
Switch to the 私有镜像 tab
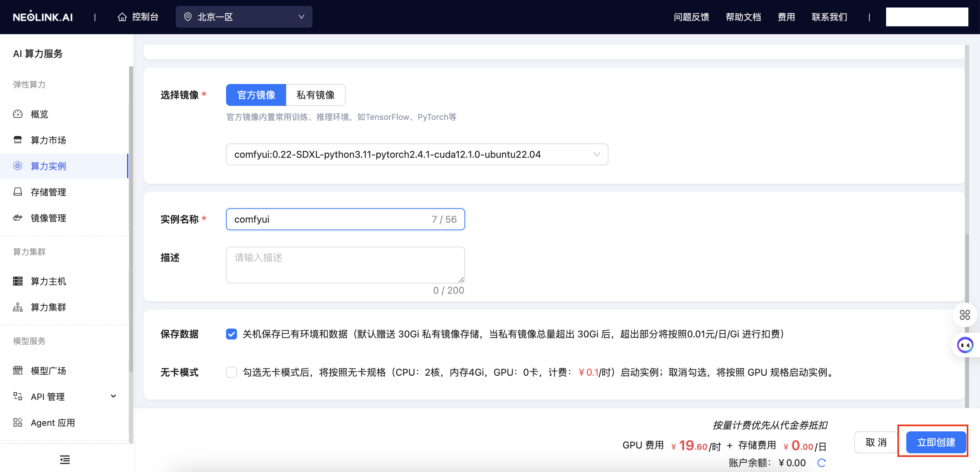(316, 95)
